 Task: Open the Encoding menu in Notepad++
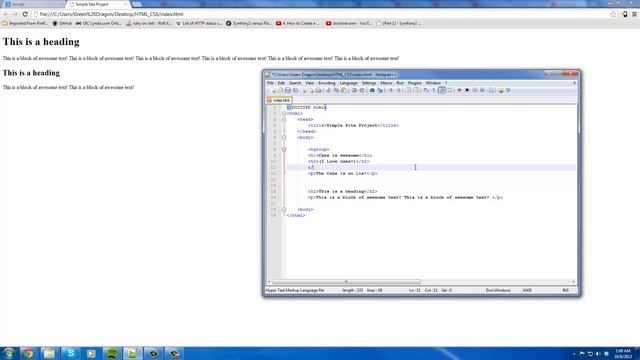coord(327,83)
